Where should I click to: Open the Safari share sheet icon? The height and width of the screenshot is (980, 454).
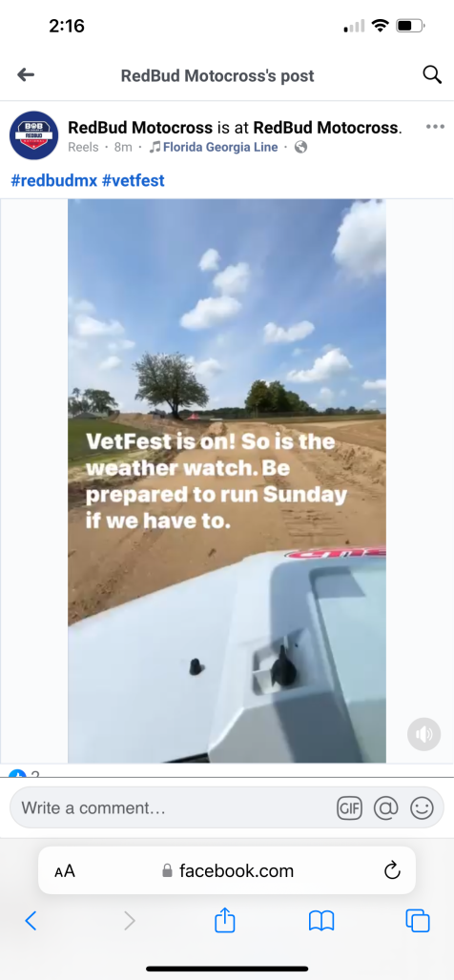225,919
